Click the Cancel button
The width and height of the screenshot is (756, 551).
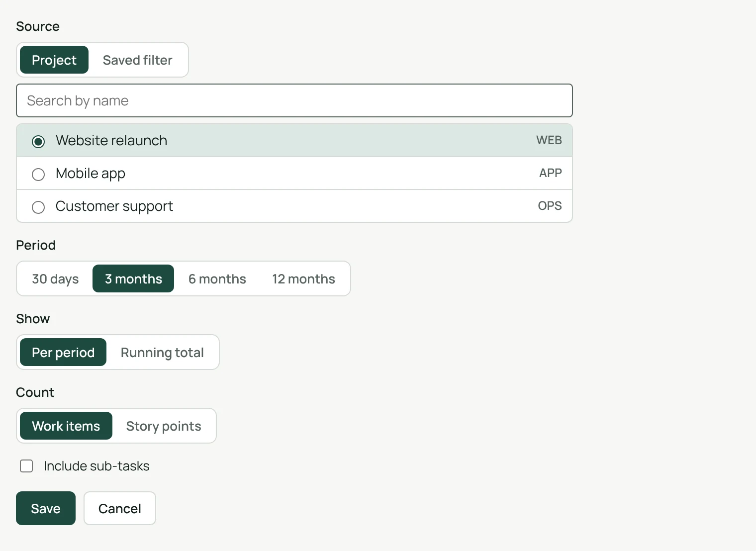(120, 508)
